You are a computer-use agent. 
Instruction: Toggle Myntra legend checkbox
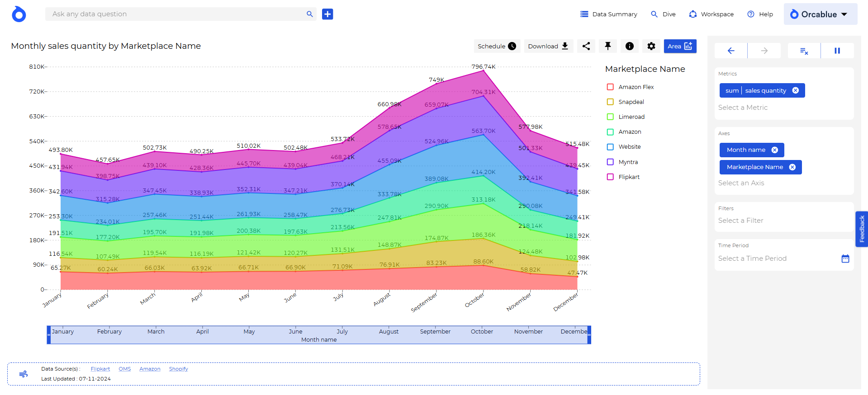point(610,162)
